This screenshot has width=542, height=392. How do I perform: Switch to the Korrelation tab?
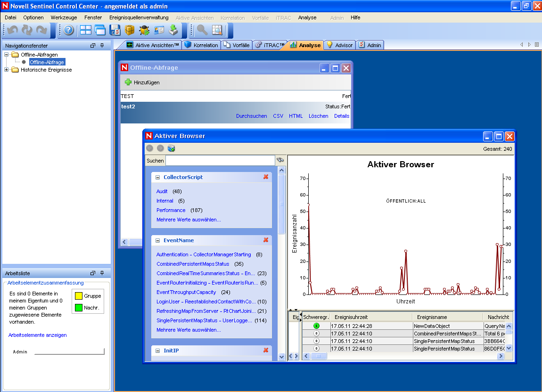point(201,45)
